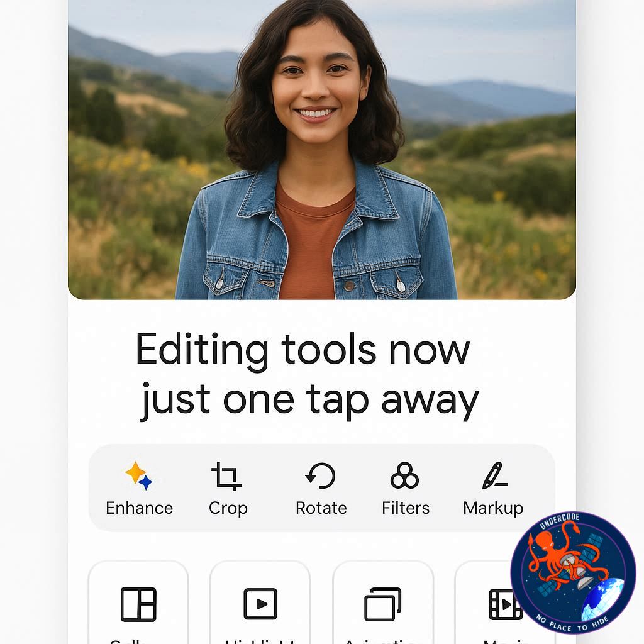Open the Movie film strip icon card

(x=506, y=604)
